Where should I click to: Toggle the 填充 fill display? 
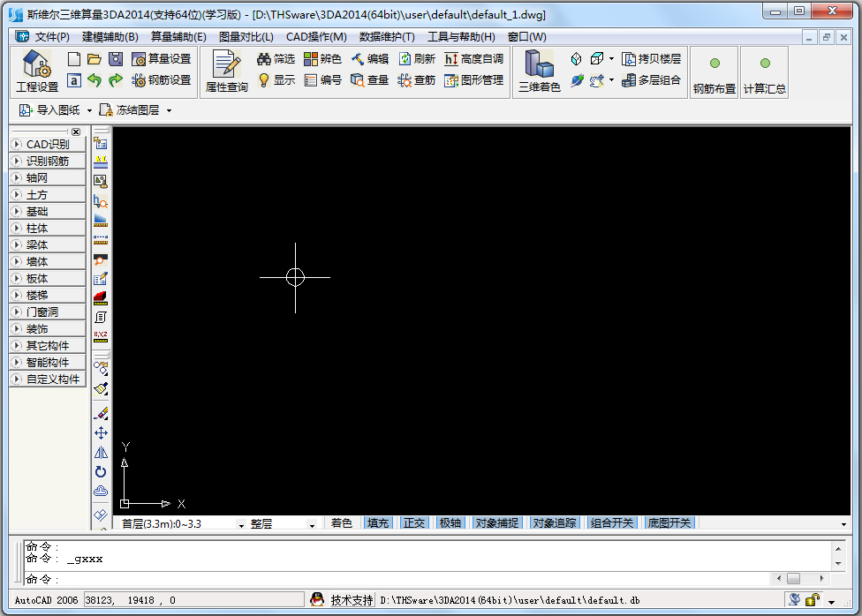(x=377, y=522)
